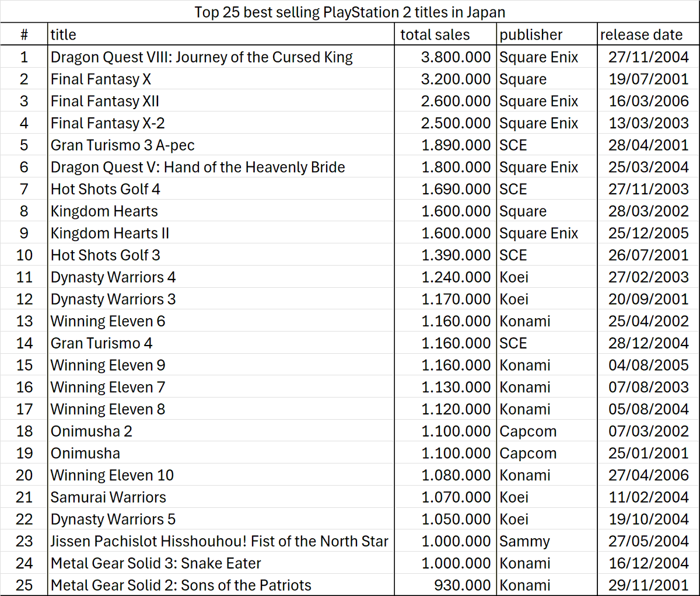700x596 pixels.
Task: Click the sales value 1.070.000
Action: pyautogui.click(x=446, y=497)
